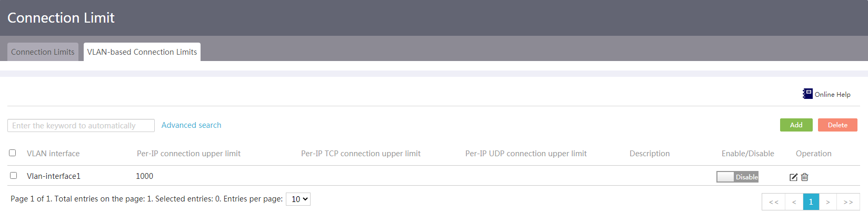Screen dimensions: 868x222
Task: Select the VLAN-based Connection Limits tab
Action: [x=142, y=52]
